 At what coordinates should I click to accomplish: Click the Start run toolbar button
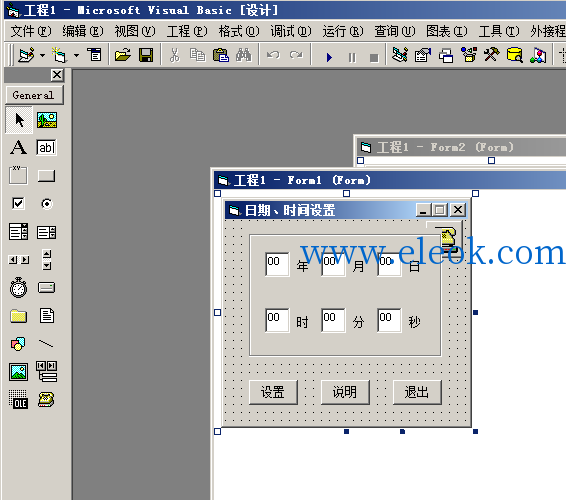click(329, 57)
